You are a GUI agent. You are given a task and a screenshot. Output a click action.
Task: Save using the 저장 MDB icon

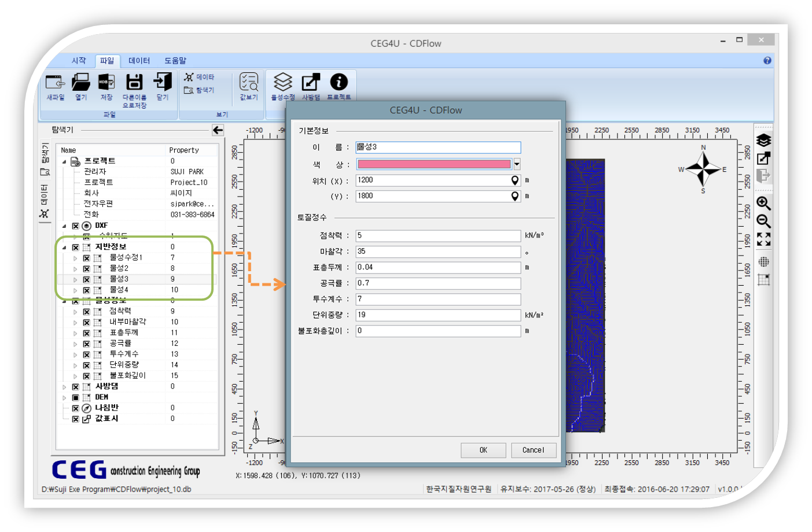click(106, 82)
